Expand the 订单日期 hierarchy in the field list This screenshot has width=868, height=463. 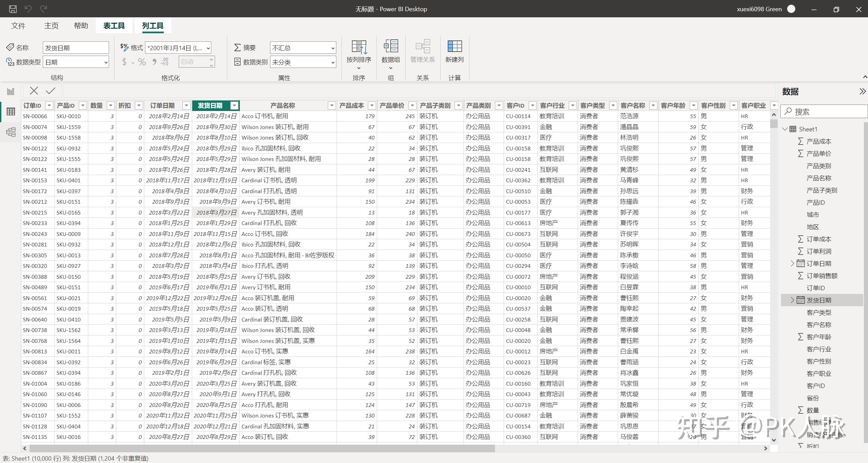pyautogui.click(x=792, y=263)
